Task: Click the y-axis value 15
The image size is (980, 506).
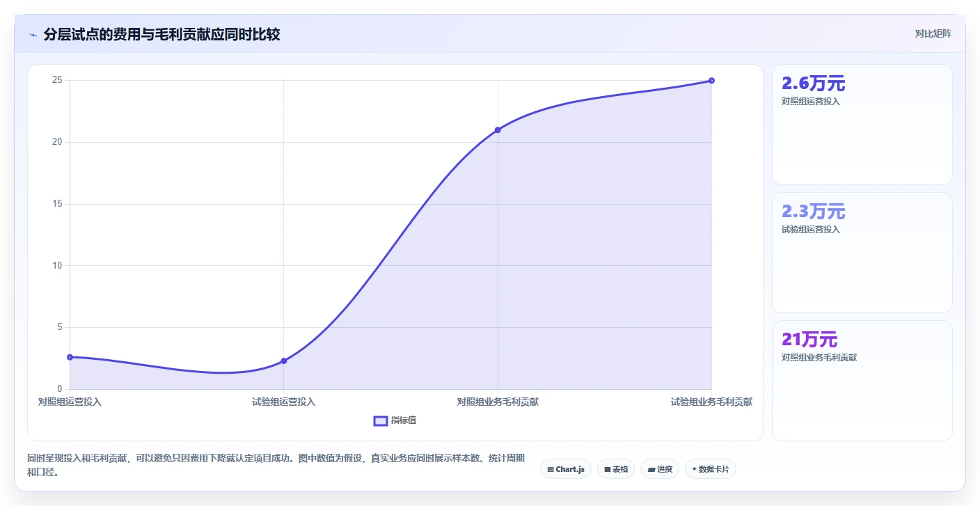Action: click(57, 204)
